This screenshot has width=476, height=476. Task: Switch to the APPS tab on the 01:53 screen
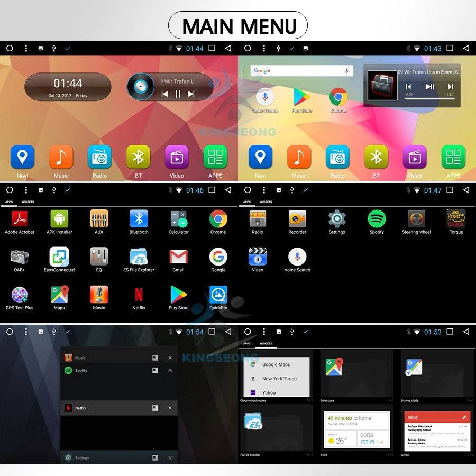(x=247, y=343)
